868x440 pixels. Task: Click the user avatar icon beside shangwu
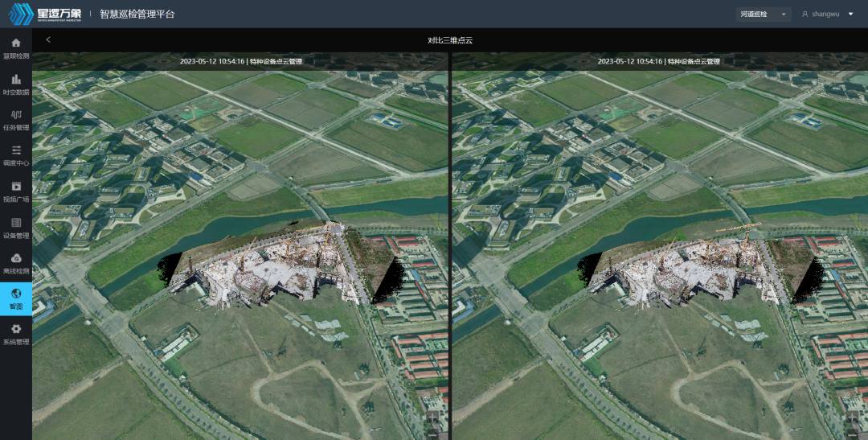pyautogui.click(x=805, y=14)
